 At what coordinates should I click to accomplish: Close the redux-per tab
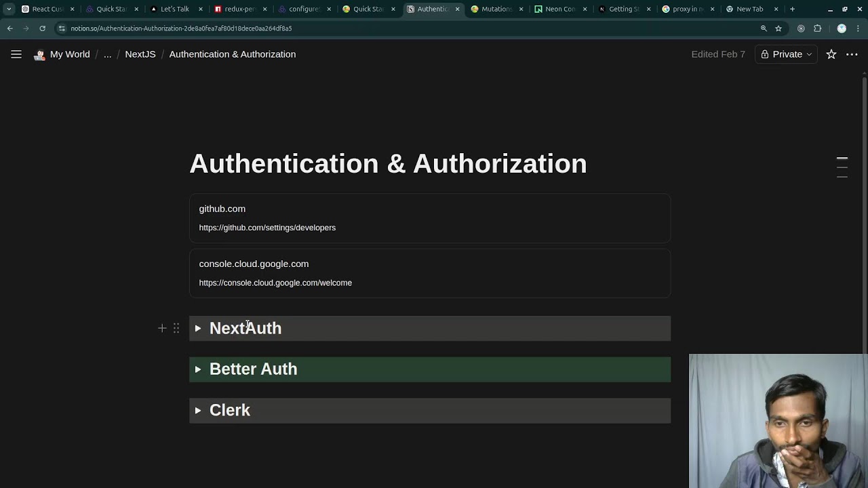click(x=264, y=9)
